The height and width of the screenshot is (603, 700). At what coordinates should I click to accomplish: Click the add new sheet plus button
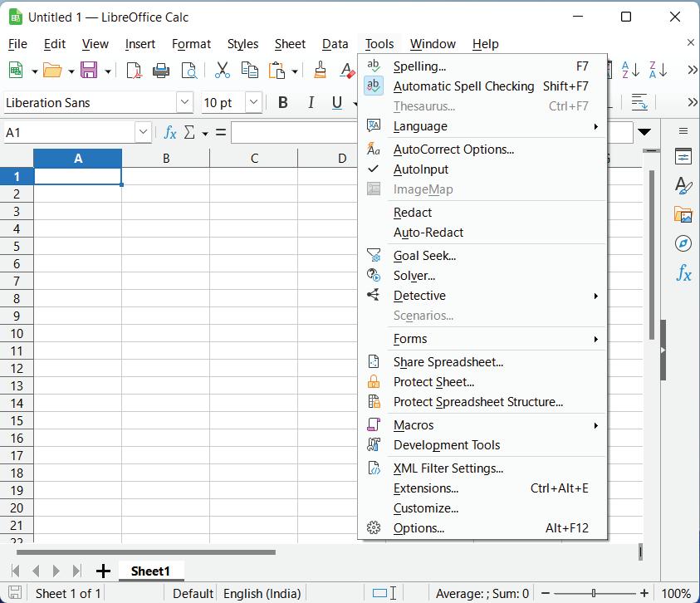pyautogui.click(x=103, y=571)
